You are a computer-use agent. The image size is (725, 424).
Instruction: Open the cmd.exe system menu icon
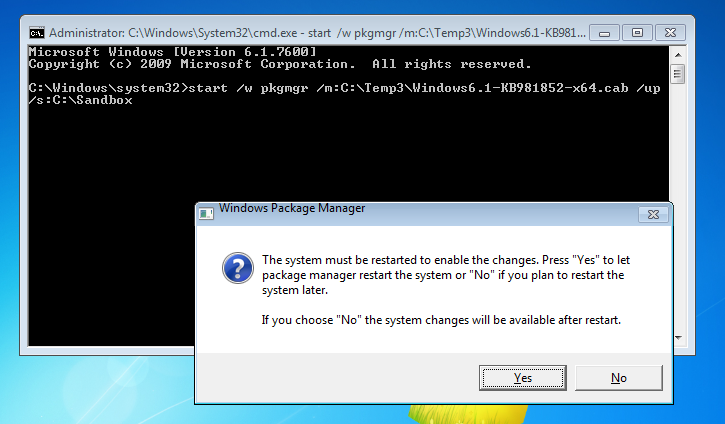[x=37, y=33]
